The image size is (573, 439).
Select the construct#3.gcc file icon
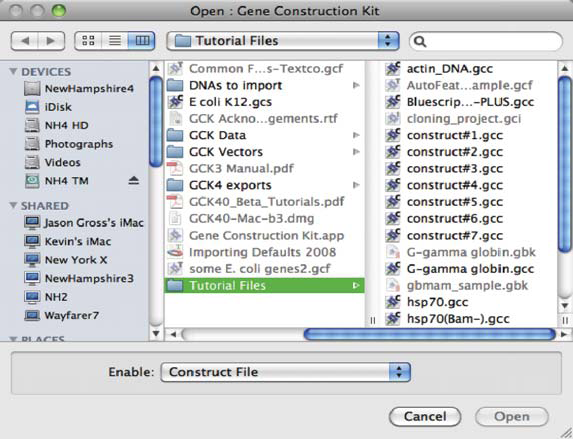click(x=393, y=169)
